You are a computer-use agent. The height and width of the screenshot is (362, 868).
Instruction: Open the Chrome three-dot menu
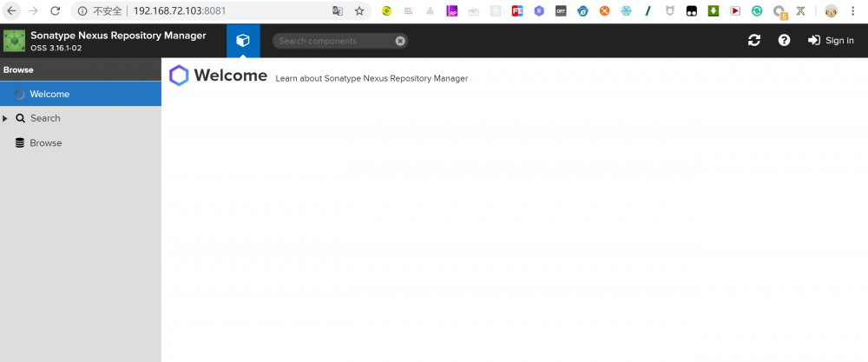[852, 10]
